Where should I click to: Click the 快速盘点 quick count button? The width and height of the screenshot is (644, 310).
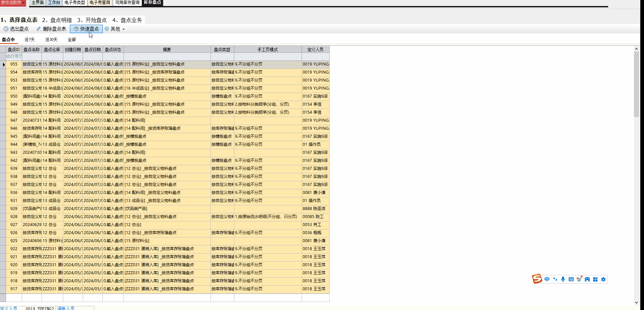pos(86,29)
